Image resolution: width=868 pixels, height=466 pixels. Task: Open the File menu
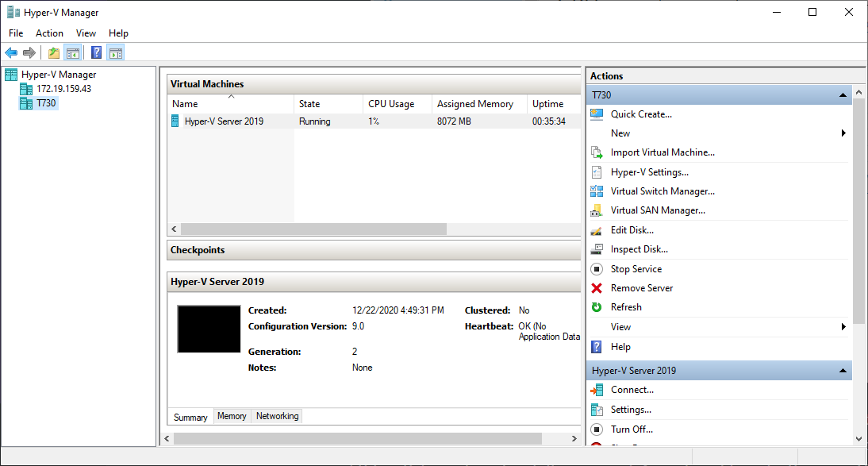point(16,33)
